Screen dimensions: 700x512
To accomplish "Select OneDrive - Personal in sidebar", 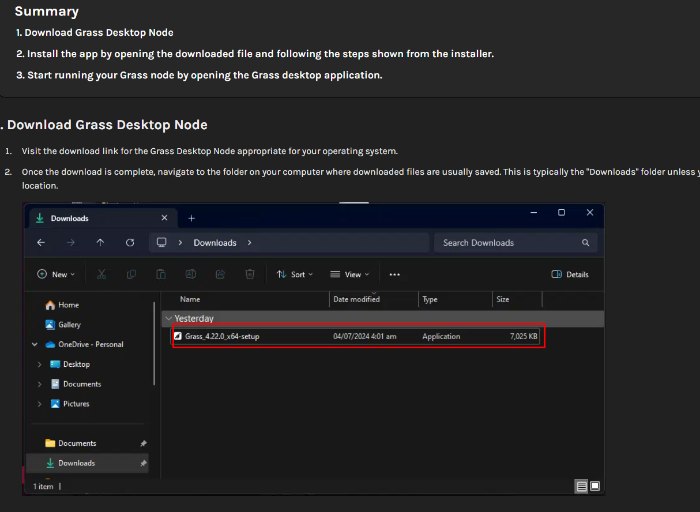I will [84, 344].
